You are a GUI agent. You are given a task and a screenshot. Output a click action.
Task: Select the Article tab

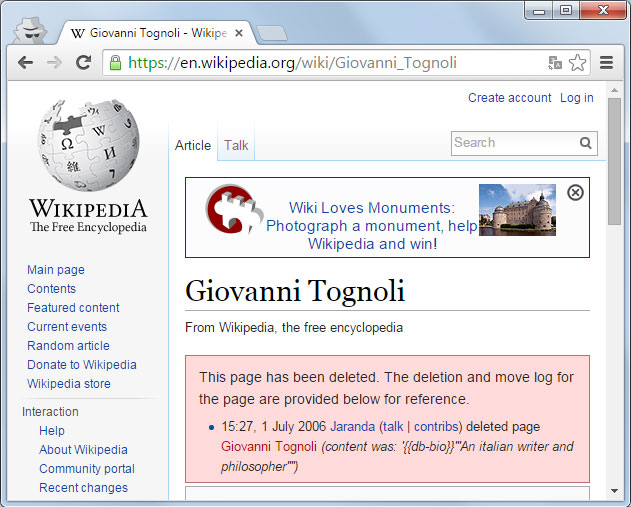coord(193,145)
